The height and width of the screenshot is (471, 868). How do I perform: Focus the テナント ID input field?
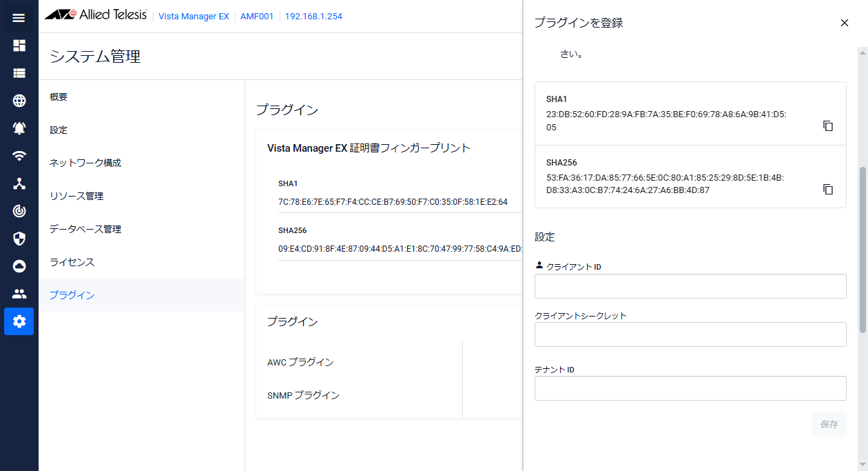pyautogui.click(x=690, y=388)
